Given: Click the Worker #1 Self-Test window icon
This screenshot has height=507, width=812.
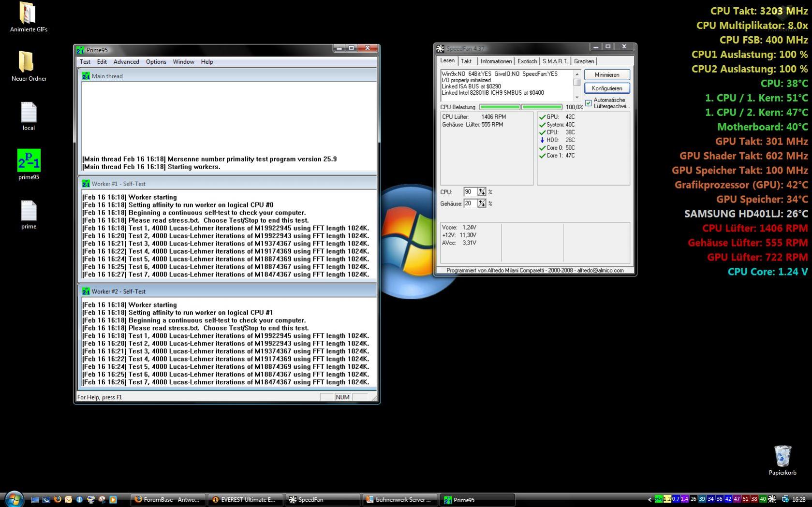Looking at the screenshot, I should (x=86, y=184).
